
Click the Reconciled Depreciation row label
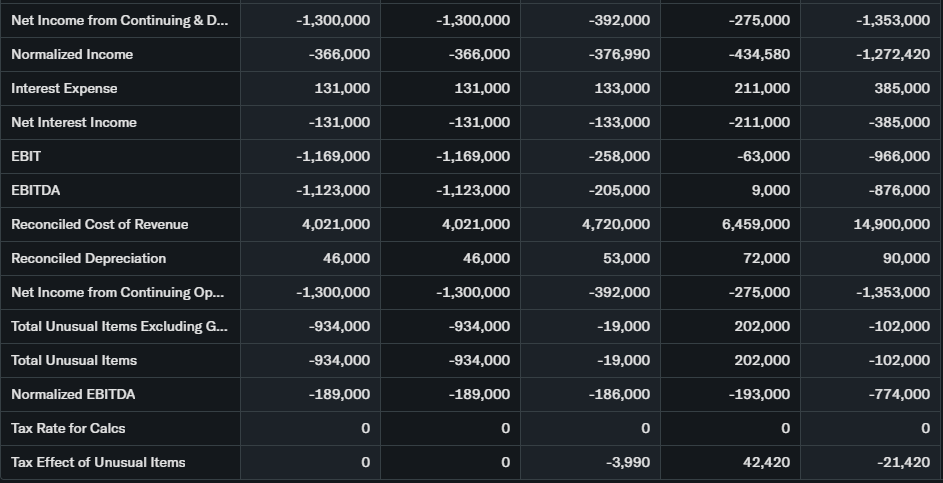pos(89,258)
